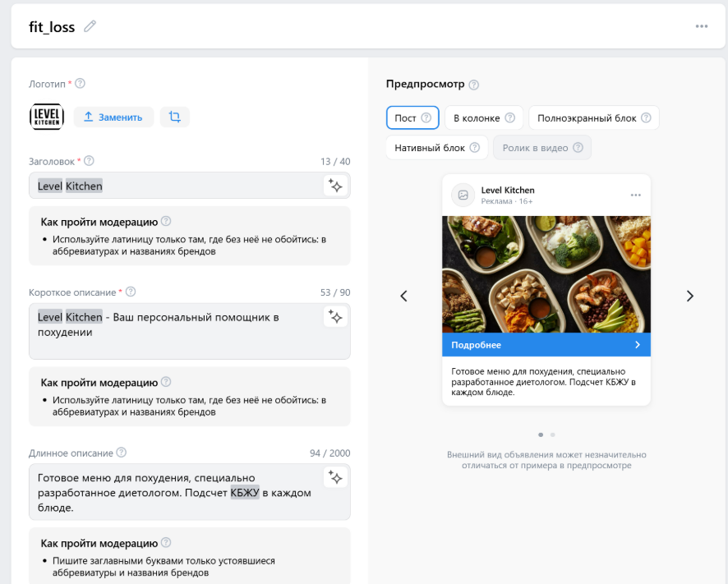Click the AI sparkle icon in the Короткое описание field

335,317
